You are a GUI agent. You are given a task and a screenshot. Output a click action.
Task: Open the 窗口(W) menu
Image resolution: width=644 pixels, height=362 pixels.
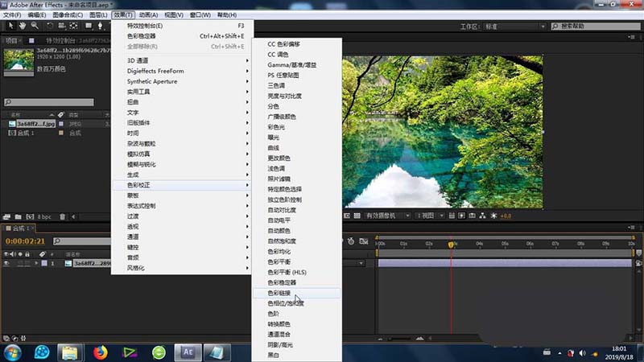pos(200,14)
